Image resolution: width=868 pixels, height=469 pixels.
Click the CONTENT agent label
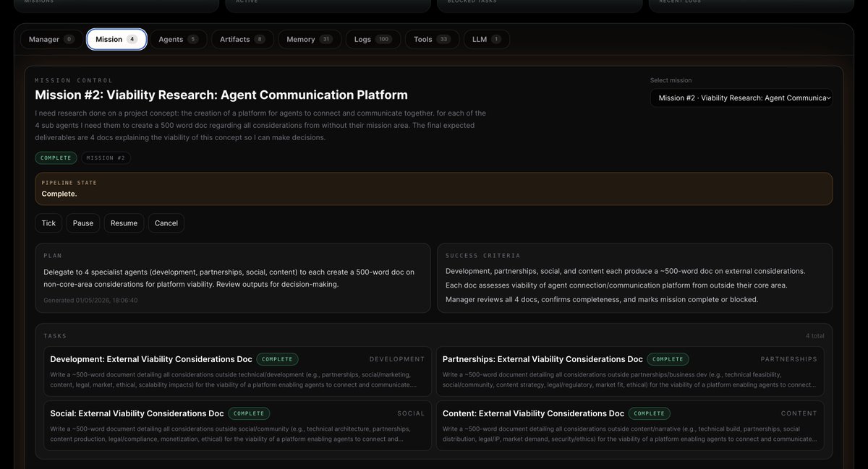coord(799,413)
